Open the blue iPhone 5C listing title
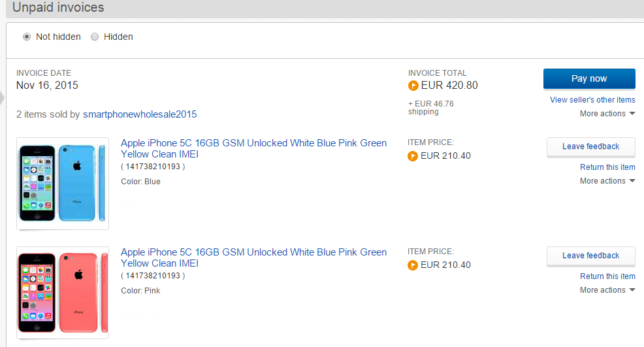This screenshot has width=644, height=347. point(253,148)
